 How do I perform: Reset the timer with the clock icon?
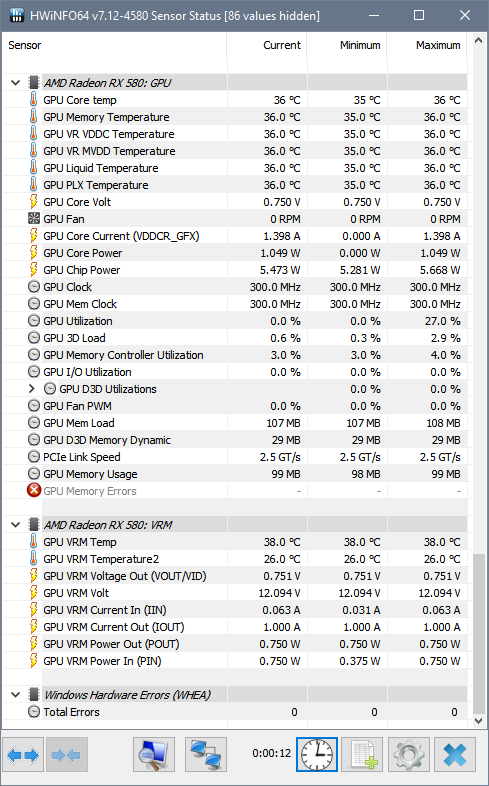tap(317, 754)
